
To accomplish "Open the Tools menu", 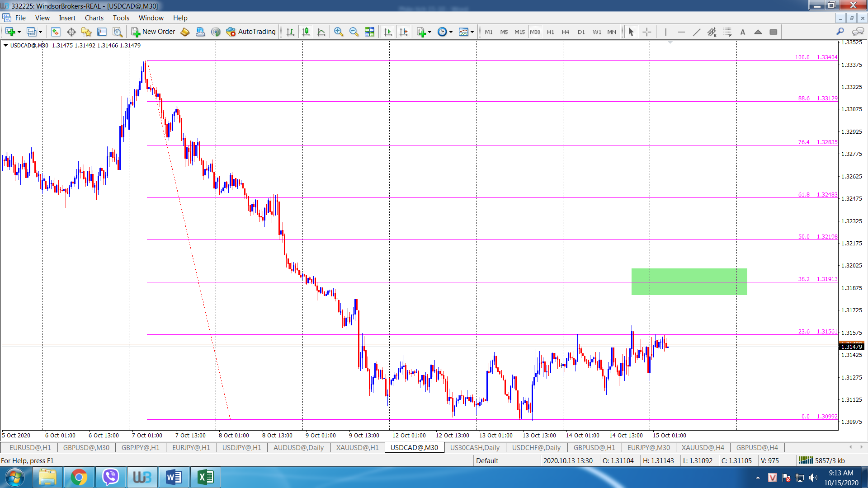I will tap(121, 18).
